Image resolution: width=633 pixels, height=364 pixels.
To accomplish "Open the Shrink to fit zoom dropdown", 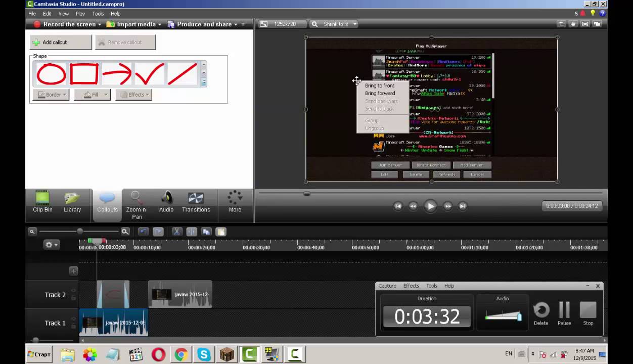I will pyautogui.click(x=355, y=24).
